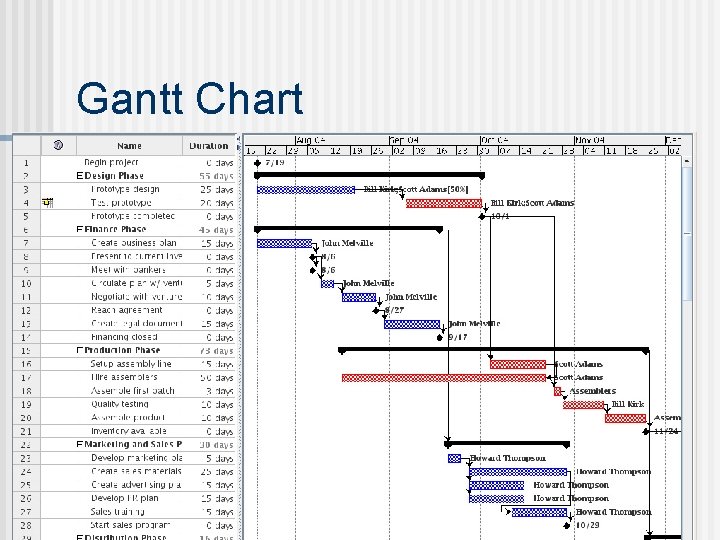Select the 'Start sales program' task name

[130, 525]
